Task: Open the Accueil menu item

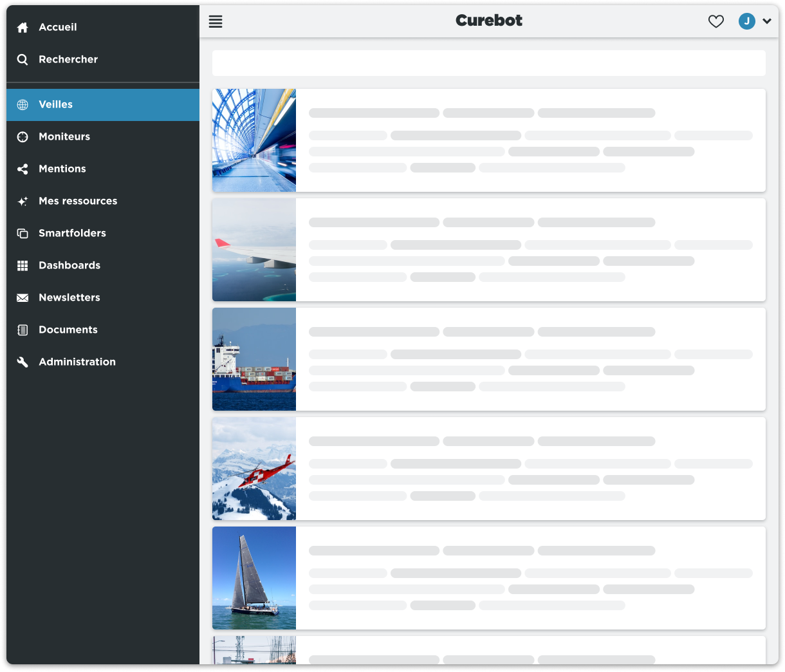Action: tap(103, 27)
